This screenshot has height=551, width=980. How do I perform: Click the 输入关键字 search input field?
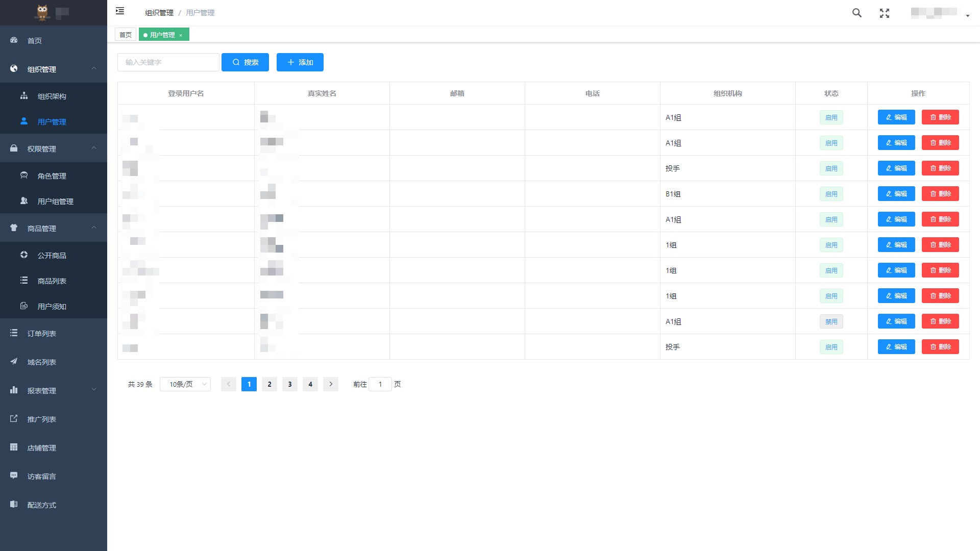coord(168,62)
